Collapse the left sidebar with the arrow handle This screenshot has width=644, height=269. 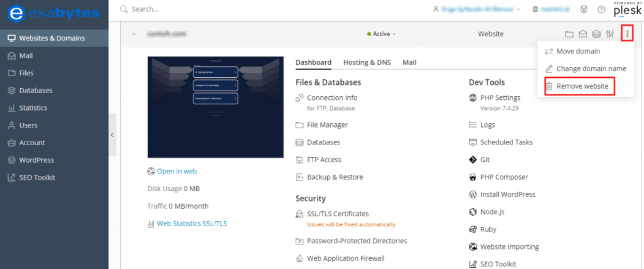coord(112,135)
